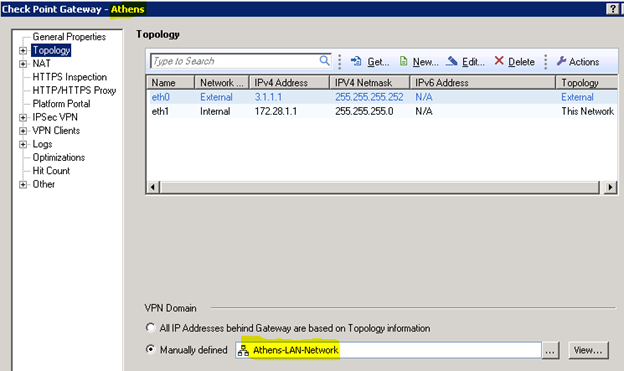Click the Internal network type cell
The width and height of the screenshot is (624, 371).
click(215, 111)
